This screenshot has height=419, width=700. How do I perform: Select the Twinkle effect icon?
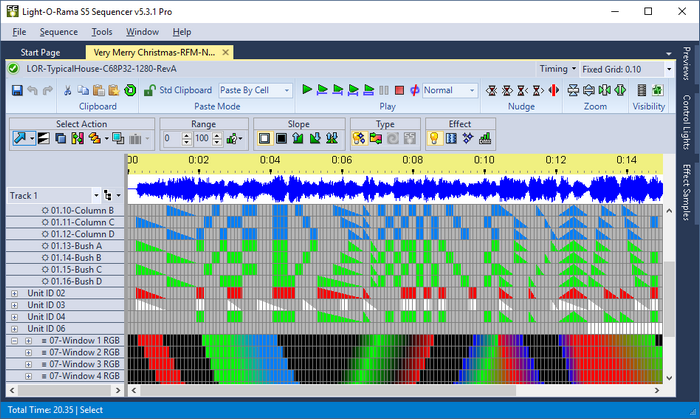coord(468,138)
